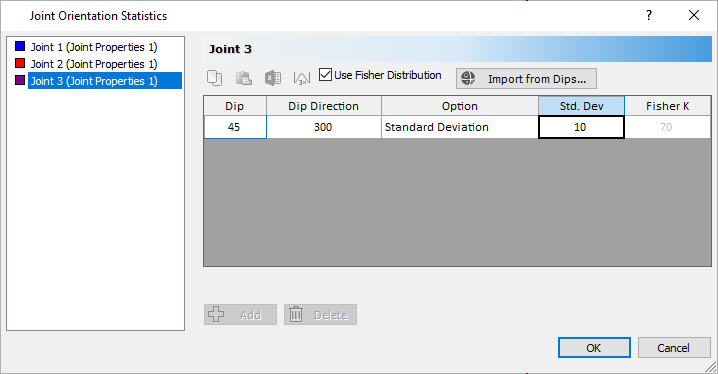Select Joint 2 in the list

94,64
